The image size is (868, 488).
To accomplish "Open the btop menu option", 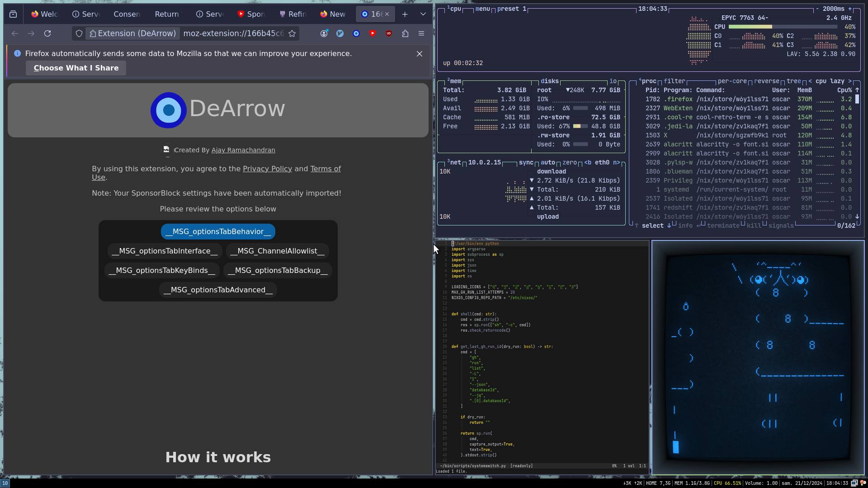I will (x=483, y=9).
